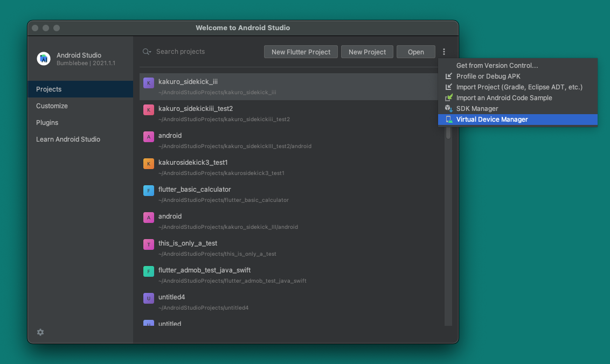
Task: Open the settings gear in the sidebar
Action: pos(40,332)
